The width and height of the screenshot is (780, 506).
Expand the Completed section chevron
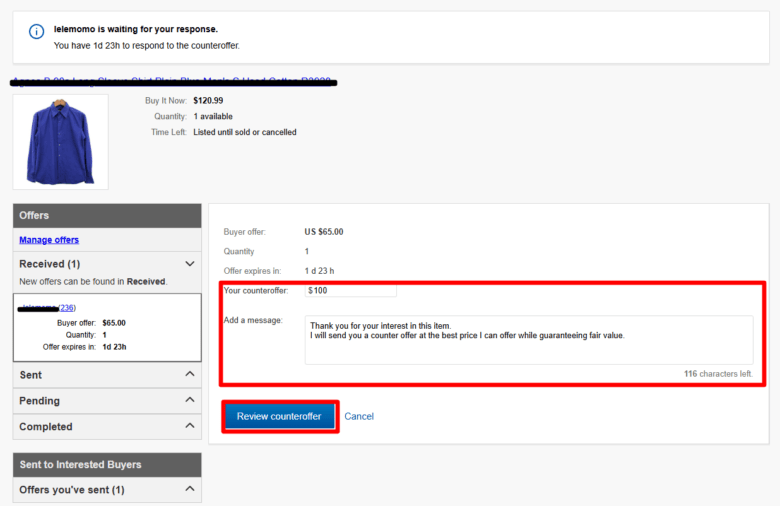click(189, 426)
